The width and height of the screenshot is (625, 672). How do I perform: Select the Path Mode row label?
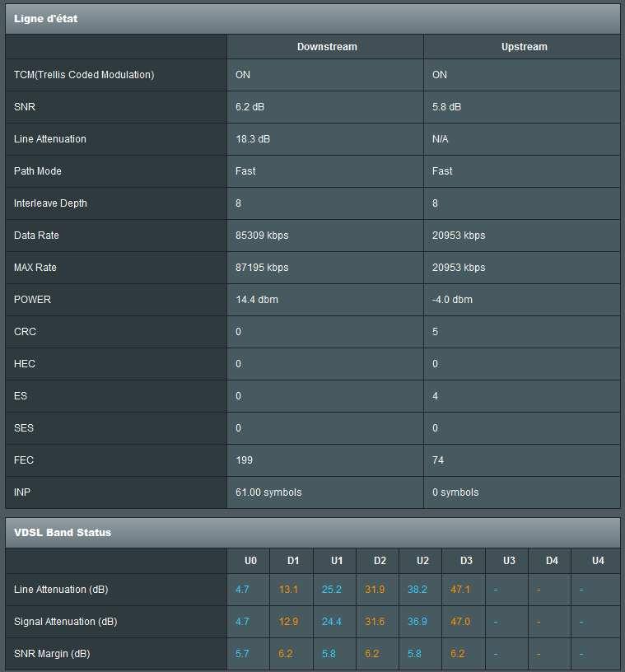click(38, 171)
